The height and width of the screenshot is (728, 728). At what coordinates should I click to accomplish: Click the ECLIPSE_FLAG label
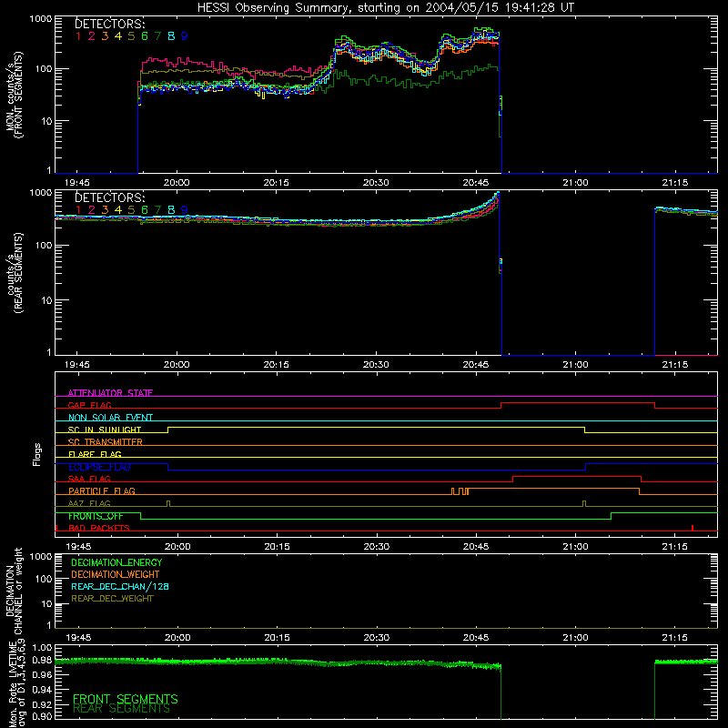click(99, 467)
